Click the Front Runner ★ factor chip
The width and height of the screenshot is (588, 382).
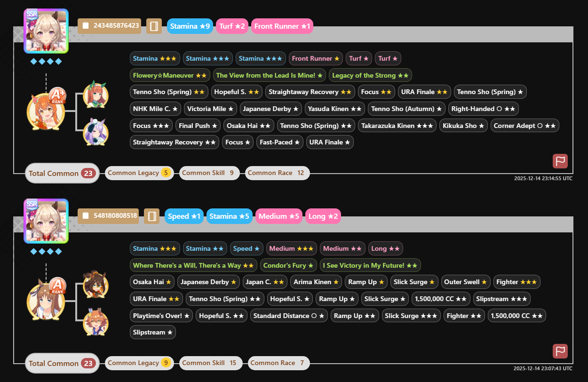316,58
